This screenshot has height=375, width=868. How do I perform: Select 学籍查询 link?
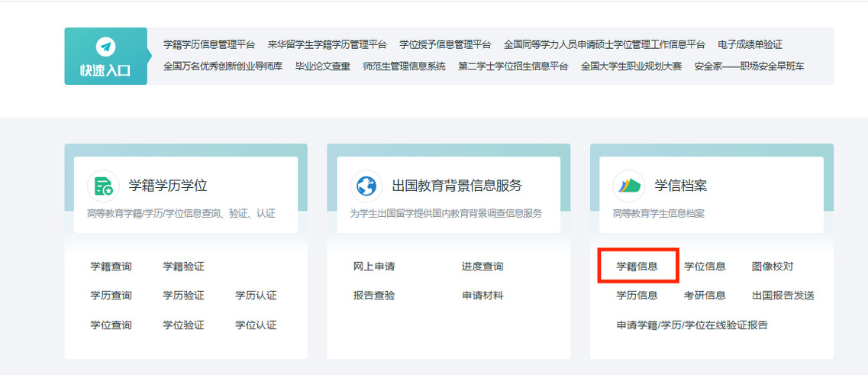click(111, 267)
